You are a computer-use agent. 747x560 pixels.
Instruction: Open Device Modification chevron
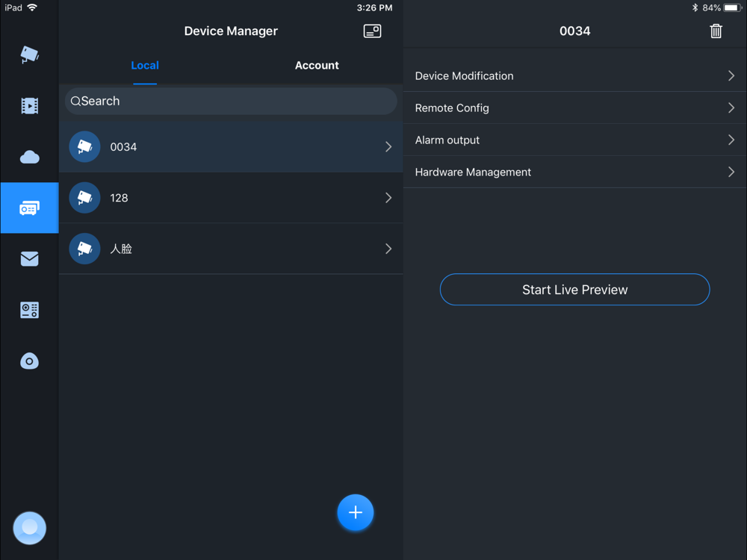731,75
